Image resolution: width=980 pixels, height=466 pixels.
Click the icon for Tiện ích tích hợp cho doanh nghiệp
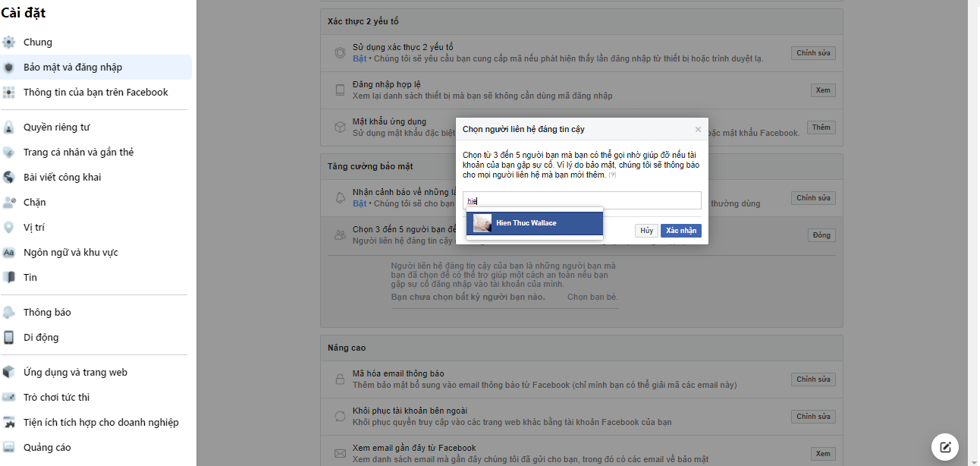point(8,423)
